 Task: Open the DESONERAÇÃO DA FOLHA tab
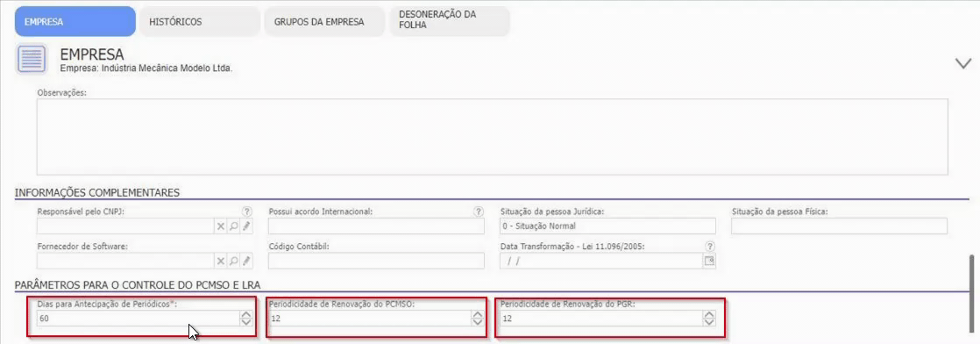click(450, 21)
